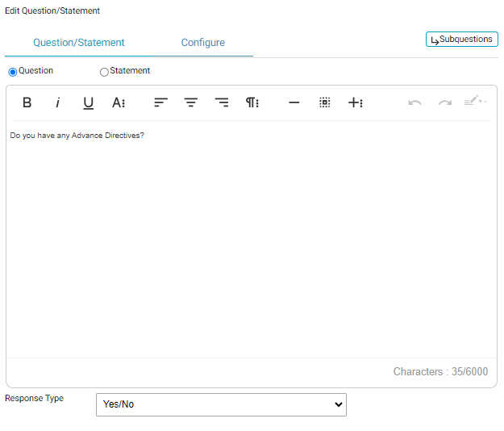Click the Subquestions button
The image size is (504, 431).
coord(461,39)
